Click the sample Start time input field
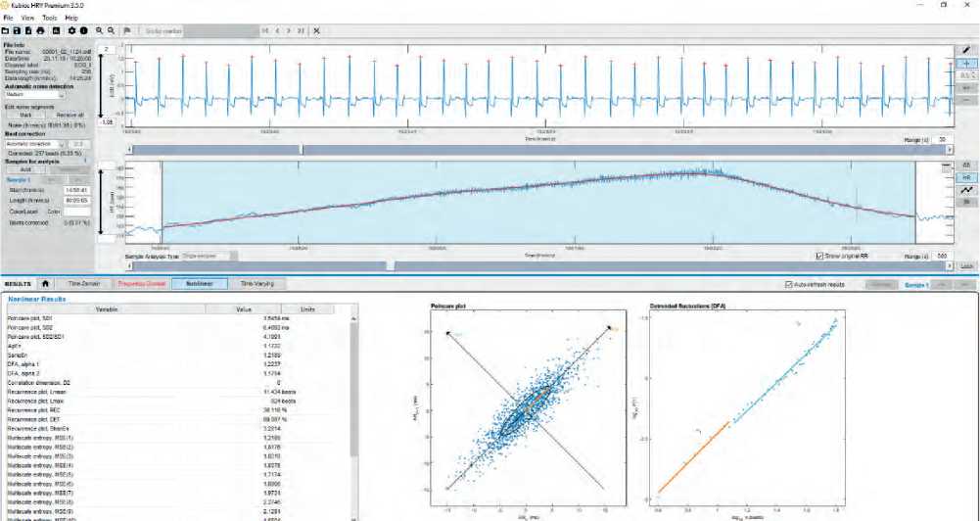This screenshot has height=521, width=980. [x=76, y=190]
